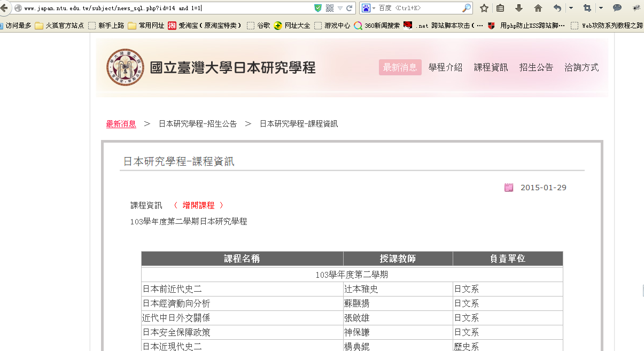Click the bug extension icon in toolbar
The width and height of the screenshot is (644, 351).
pyautogui.click(x=637, y=8)
